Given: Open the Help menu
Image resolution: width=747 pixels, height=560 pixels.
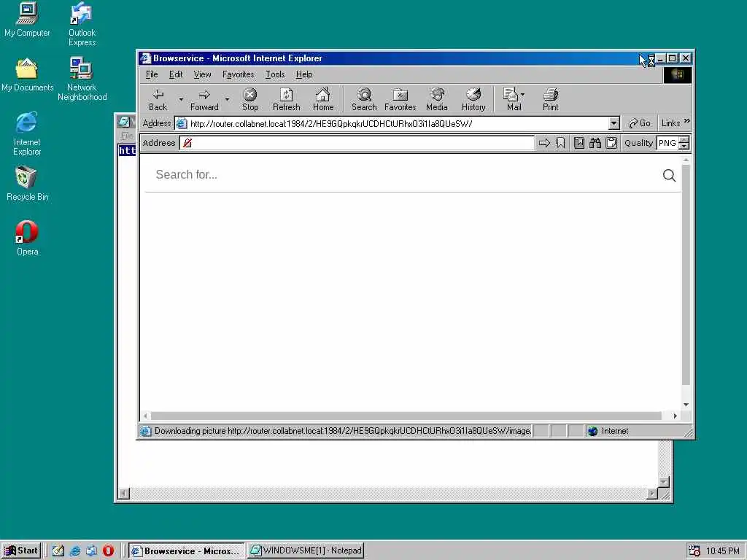Looking at the screenshot, I should coord(304,74).
